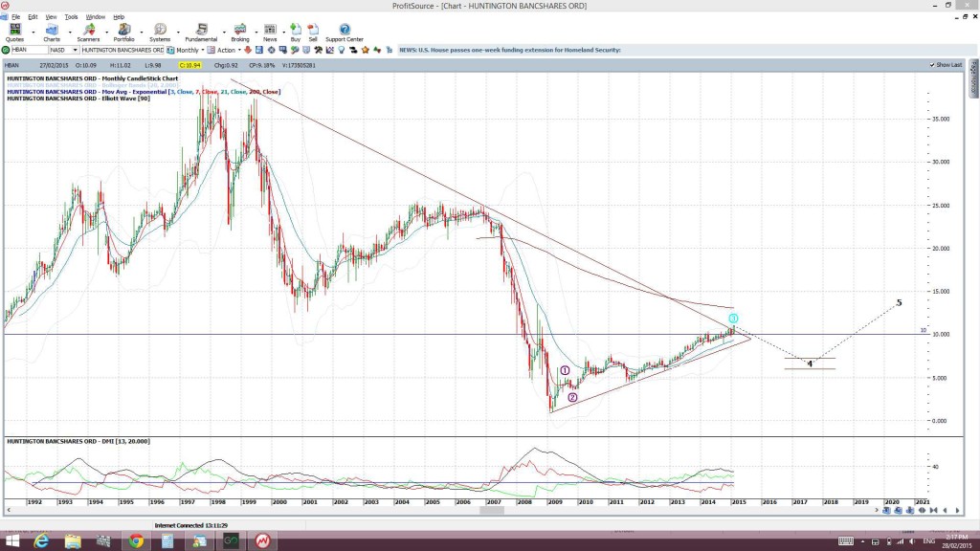
Task: Click the Mov Avg Exponential indicator label
Action: [144, 92]
